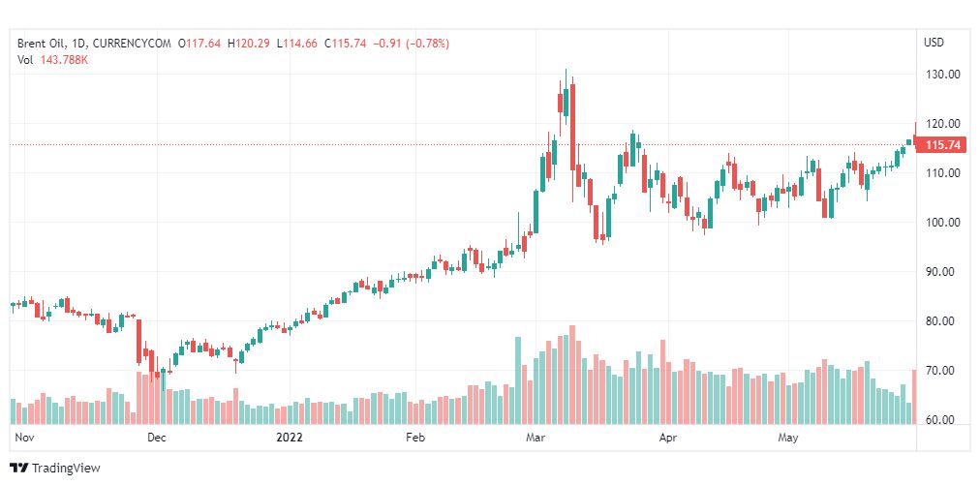Click the TradingView logo icon
The width and height of the screenshot is (980, 485).
pyautogui.click(x=19, y=468)
